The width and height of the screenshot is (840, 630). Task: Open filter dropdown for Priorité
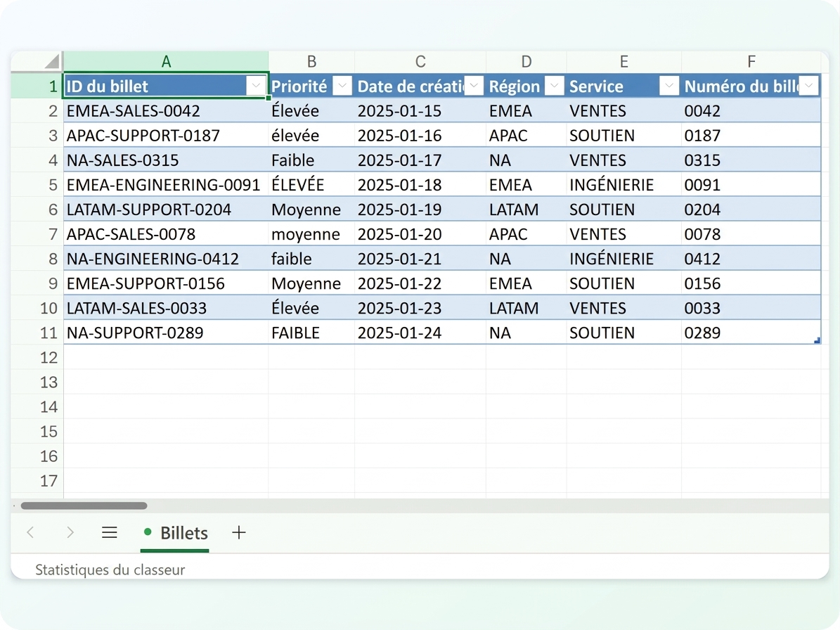[x=342, y=86]
